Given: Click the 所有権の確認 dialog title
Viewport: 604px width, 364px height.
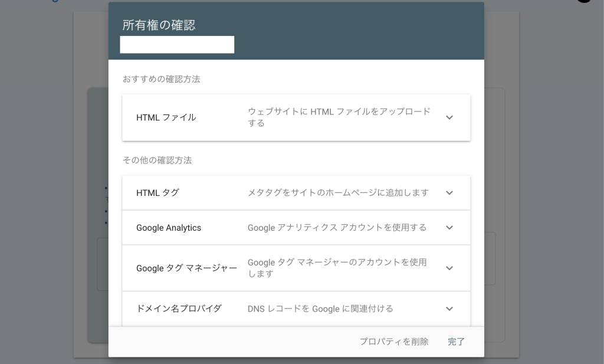Looking at the screenshot, I should point(159,25).
